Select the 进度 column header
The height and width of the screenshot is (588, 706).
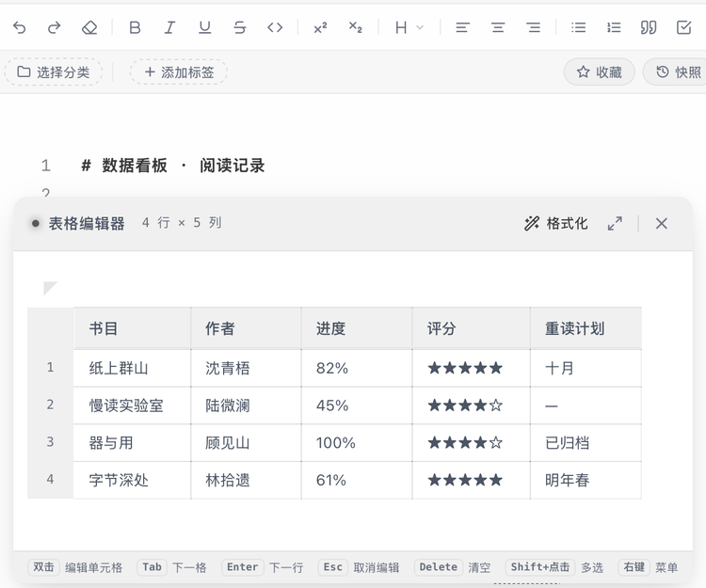357,328
